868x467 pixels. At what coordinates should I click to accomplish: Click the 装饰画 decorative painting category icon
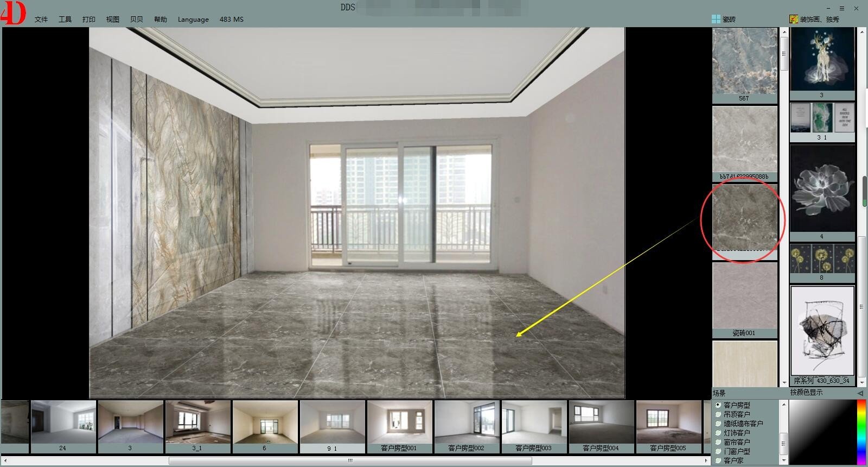pos(794,19)
